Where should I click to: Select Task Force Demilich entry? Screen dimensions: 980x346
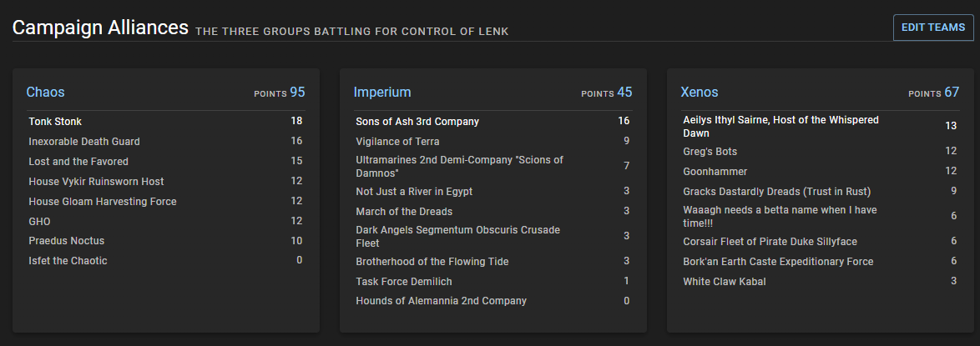pos(404,281)
